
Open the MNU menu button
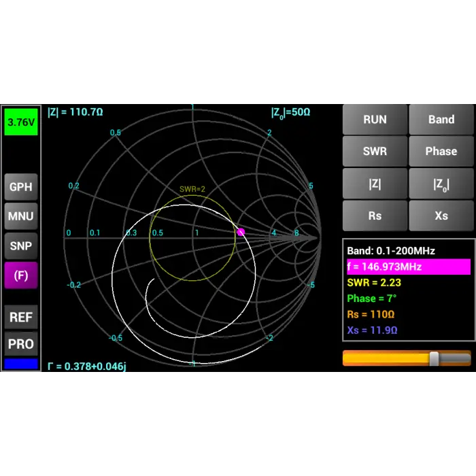[20, 216]
